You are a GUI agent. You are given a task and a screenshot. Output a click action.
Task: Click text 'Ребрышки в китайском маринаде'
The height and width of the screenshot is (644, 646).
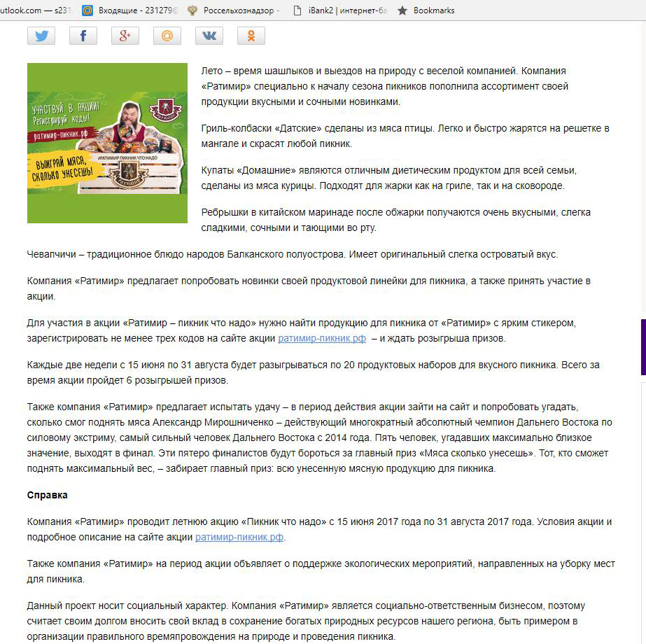277,212
